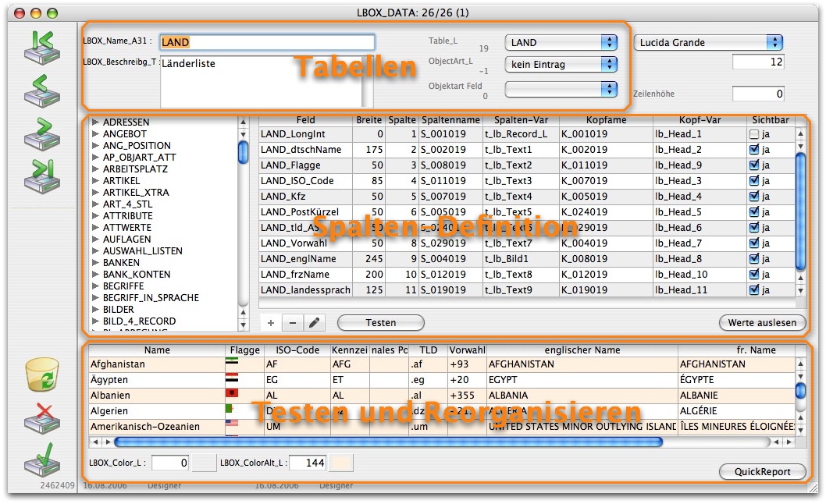Click the plus add column button
Viewport: 826px width, 504px height.
tap(271, 323)
